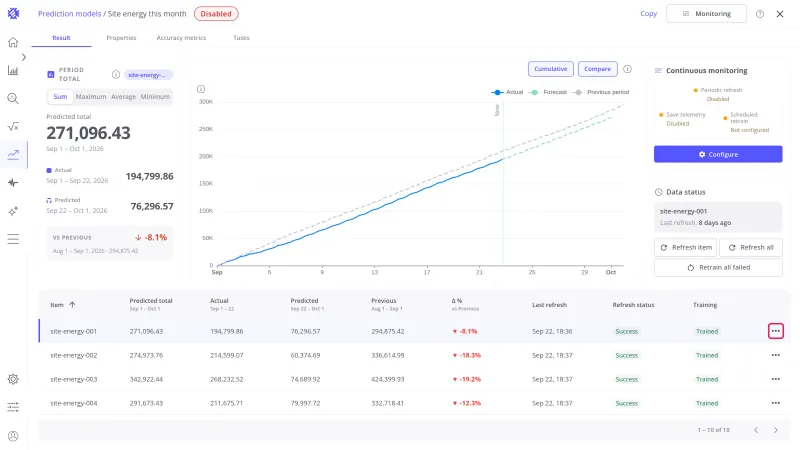This screenshot has width=800, height=450.
Task: Open the pulse anomaly sidebar icon
Action: [x=13, y=183]
